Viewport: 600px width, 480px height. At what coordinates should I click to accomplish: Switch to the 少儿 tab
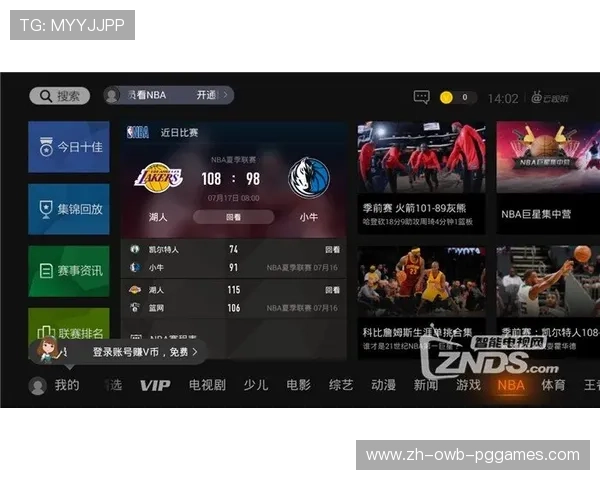click(x=256, y=385)
